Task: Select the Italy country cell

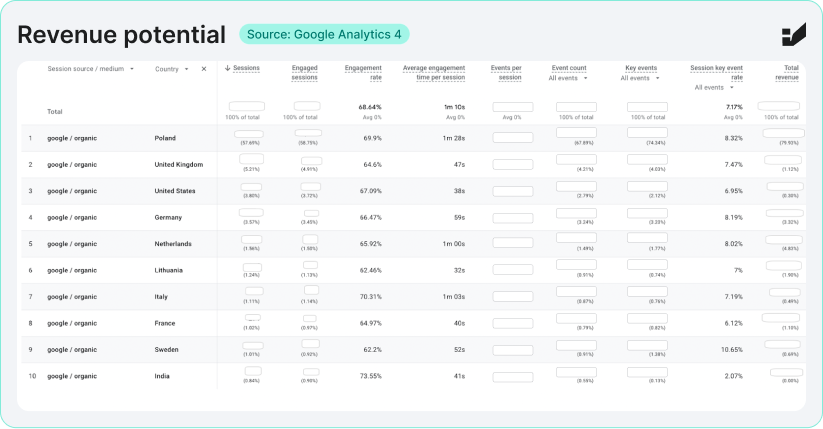Action: tap(161, 297)
